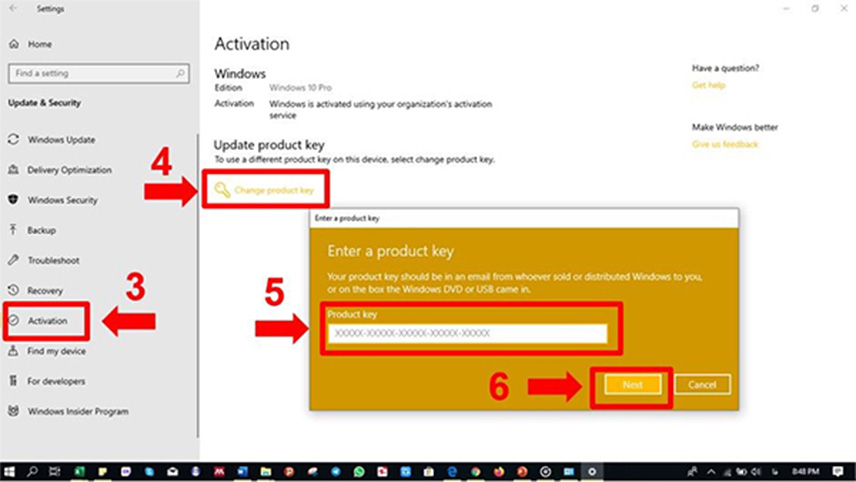Click the Activation checkmark icon
856x482 pixels.
tap(14, 320)
